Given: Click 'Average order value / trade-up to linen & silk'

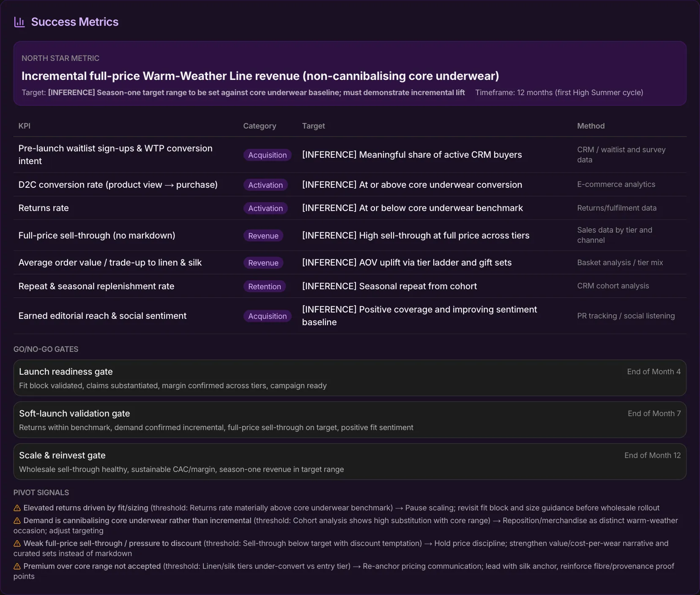Looking at the screenshot, I should point(110,263).
